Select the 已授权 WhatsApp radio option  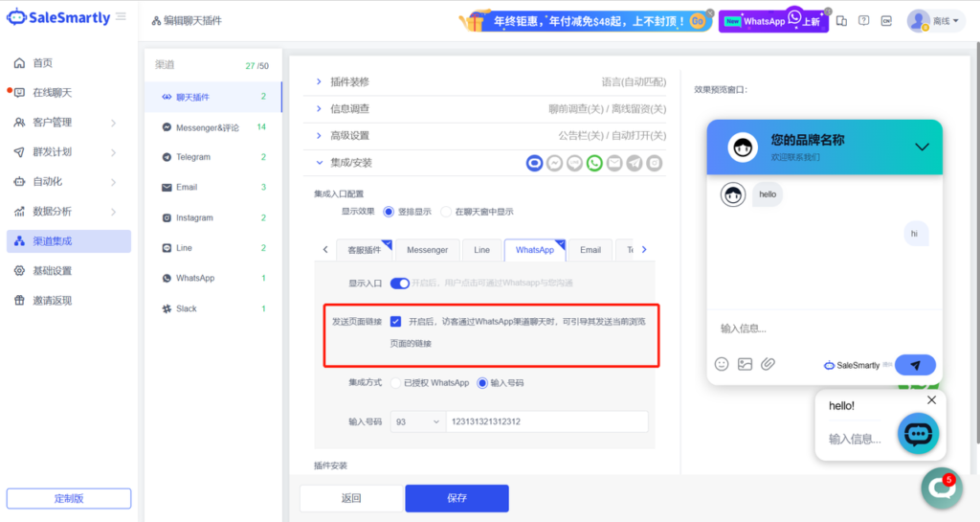(395, 383)
